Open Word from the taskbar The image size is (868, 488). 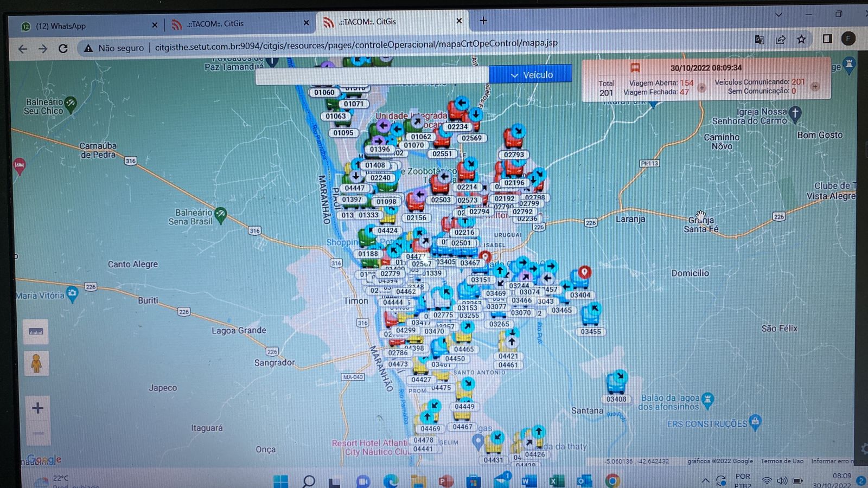click(528, 481)
